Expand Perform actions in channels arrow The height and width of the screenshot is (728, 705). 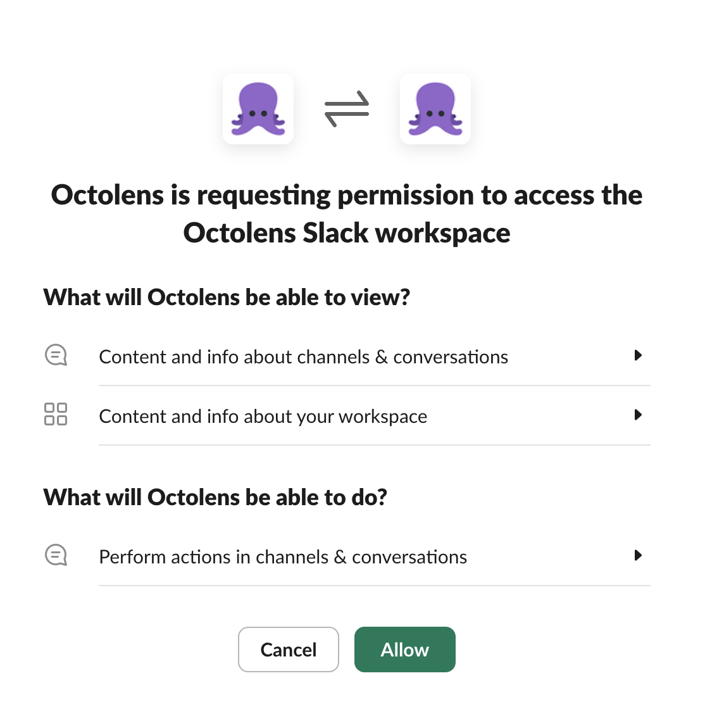[x=638, y=555]
